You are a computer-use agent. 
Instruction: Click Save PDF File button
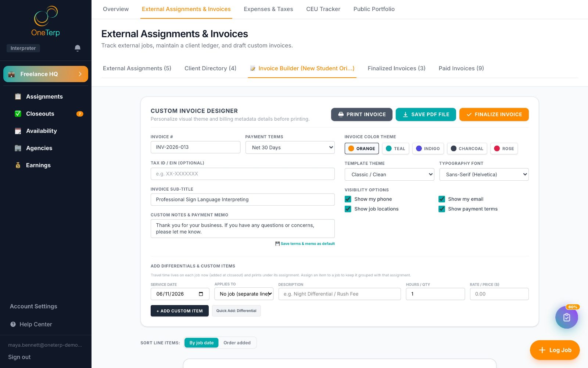(x=426, y=114)
